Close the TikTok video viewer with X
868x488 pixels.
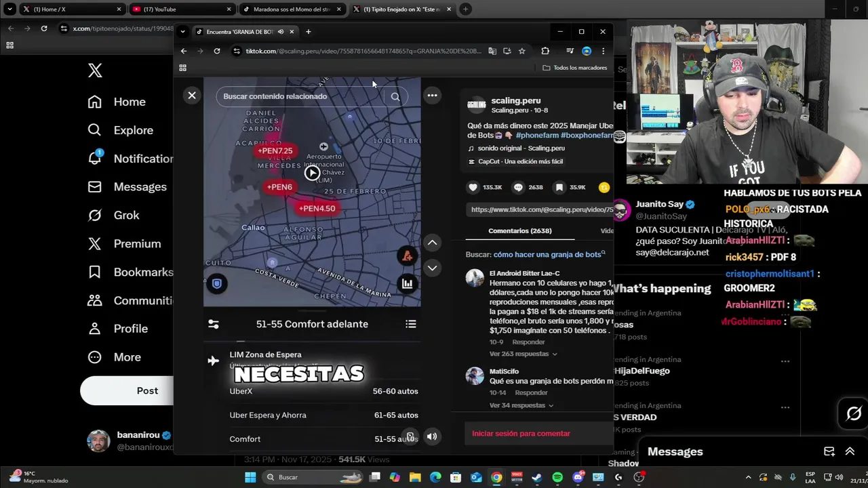[x=192, y=96]
